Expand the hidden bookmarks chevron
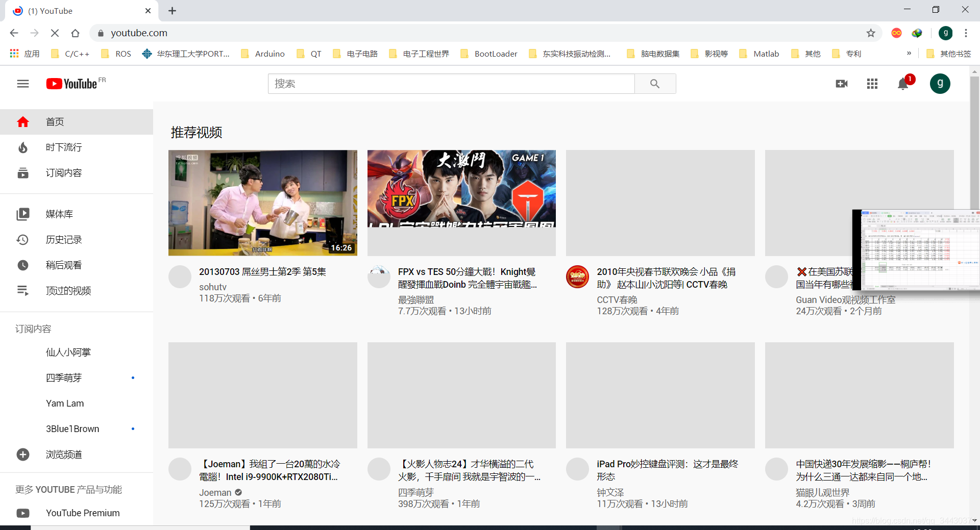980x530 pixels. click(909, 54)
